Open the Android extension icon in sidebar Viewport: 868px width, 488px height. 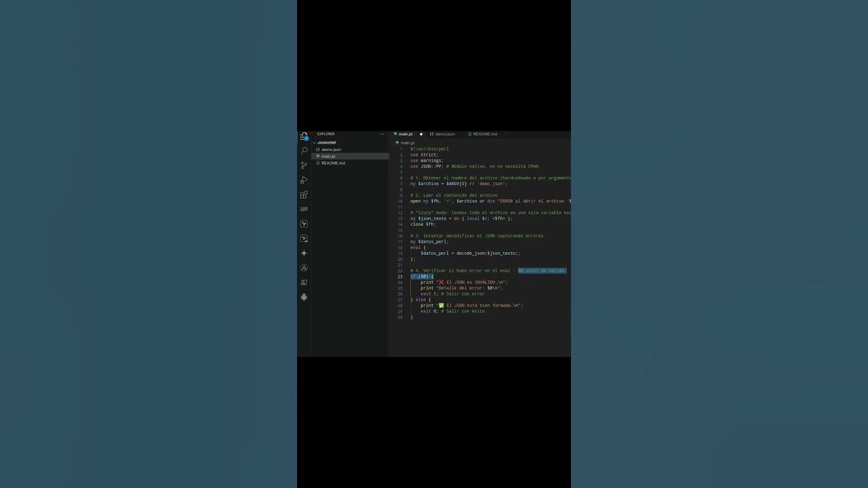tap(304, 297)
